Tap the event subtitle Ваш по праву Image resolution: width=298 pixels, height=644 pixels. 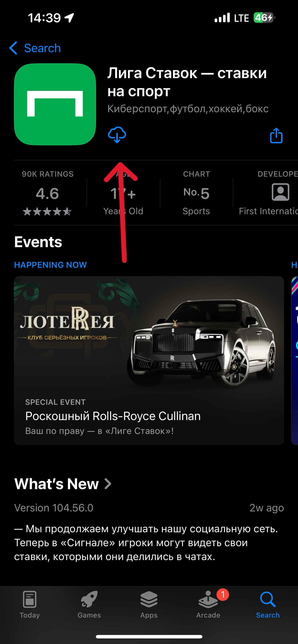[100, 431]
